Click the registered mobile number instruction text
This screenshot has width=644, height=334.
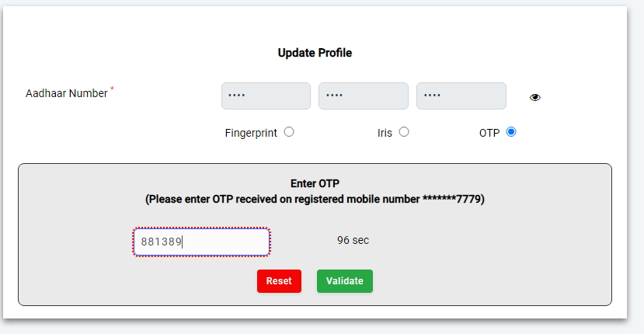315,200
